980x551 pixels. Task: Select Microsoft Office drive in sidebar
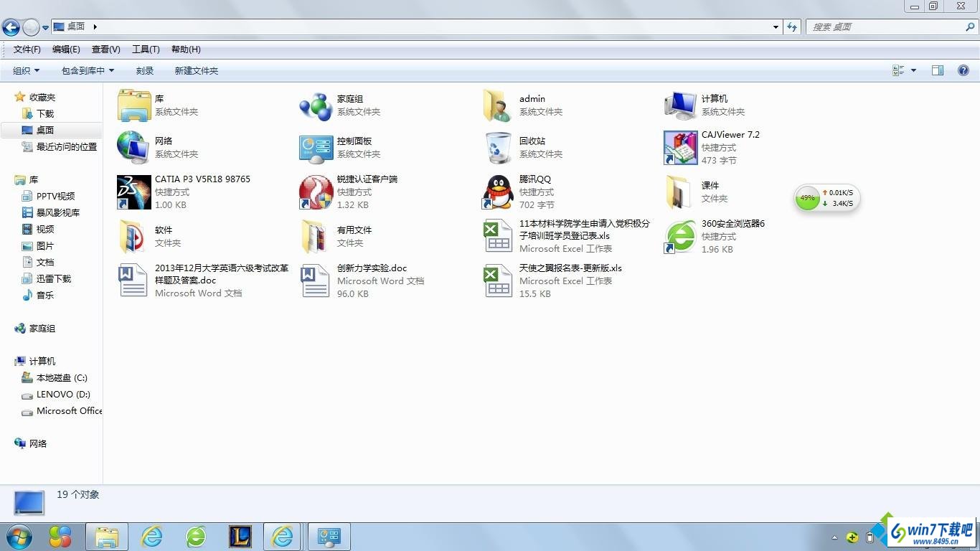tap(69, 410)
